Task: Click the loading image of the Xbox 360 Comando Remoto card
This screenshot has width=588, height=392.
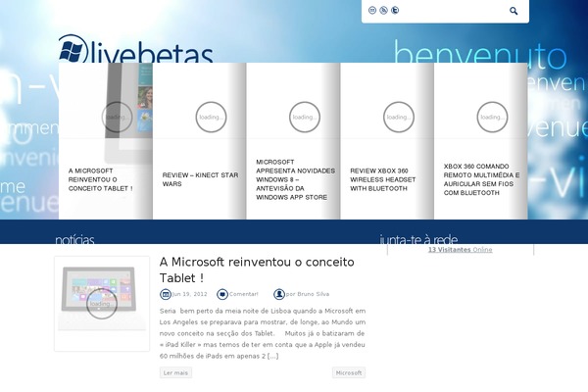Action: pyautogui.click(x=492, y=117)
